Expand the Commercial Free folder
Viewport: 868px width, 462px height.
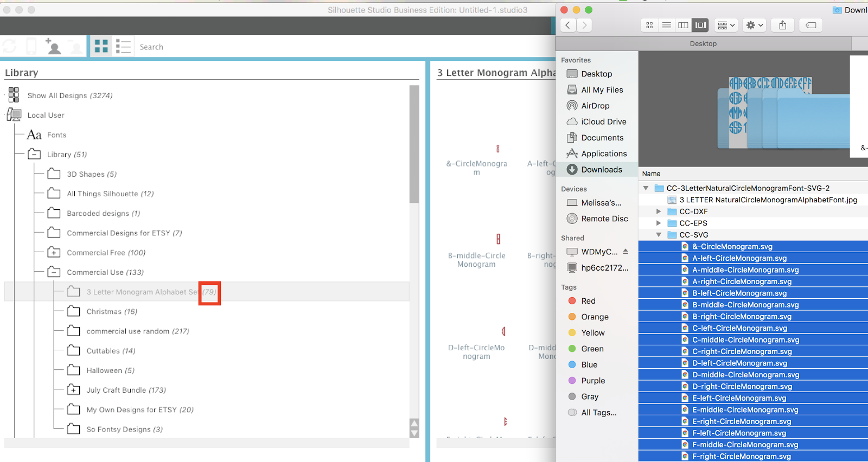[x=54, y=252]
